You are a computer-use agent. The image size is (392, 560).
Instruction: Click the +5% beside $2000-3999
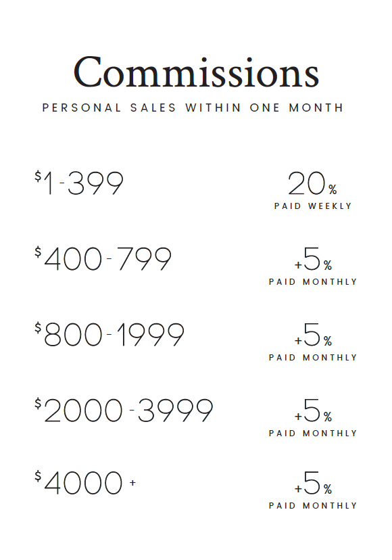313,411
